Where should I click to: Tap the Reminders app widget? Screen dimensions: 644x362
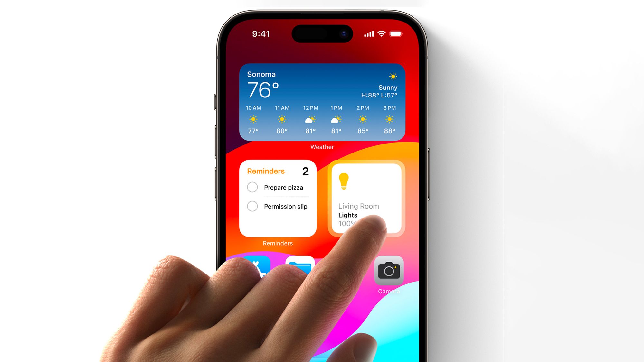pos(278,199)
